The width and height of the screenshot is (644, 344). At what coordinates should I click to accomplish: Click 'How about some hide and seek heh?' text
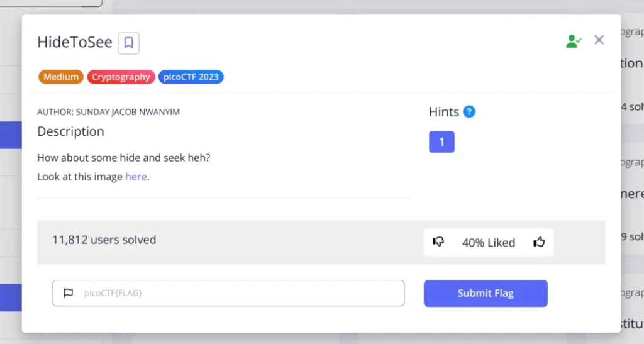[x=124, y=158]
